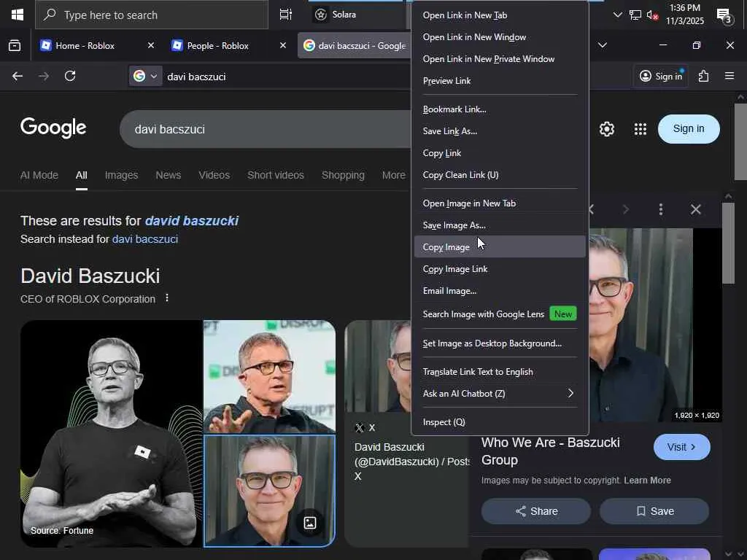
Task: Follow the david baszucki corrected link
Action: click(x=192, y=221)
